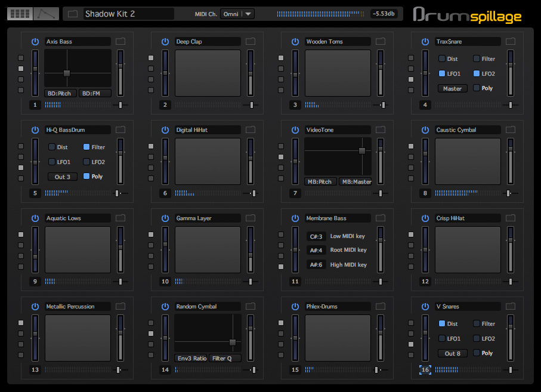The width and height of the screenshot is (541, 392).
Task: Toggle power for Phlex-Drums pad
Action: pyautogui.click(x=295, y=307)
